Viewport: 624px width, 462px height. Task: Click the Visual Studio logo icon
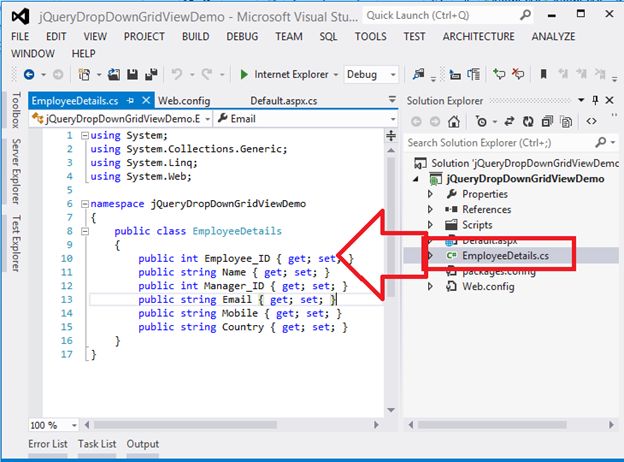pyautogui.click(x=20, y=16)
